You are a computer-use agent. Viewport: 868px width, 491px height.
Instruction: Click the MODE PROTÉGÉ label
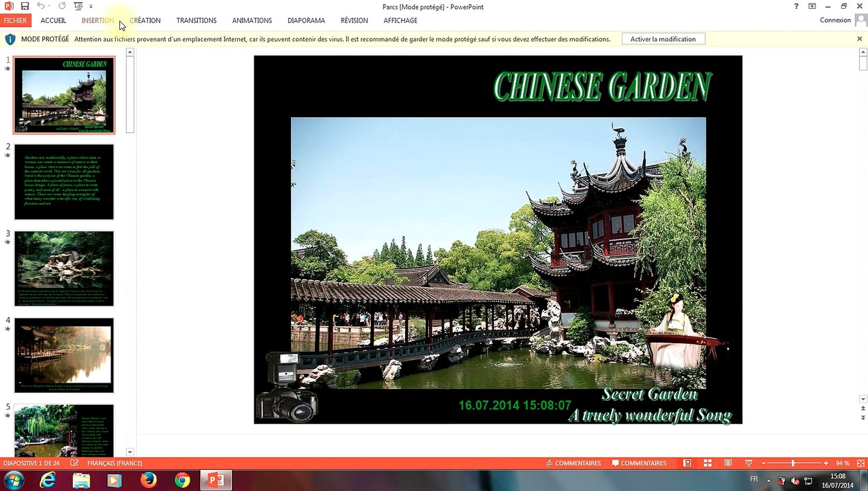pyautogui.click(x=45, y=40)
